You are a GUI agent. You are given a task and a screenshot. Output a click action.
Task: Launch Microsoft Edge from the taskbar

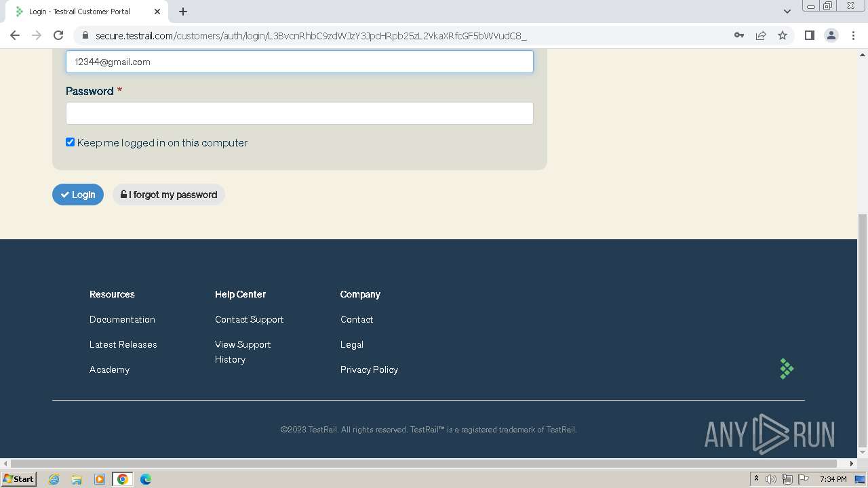point(146,479)
